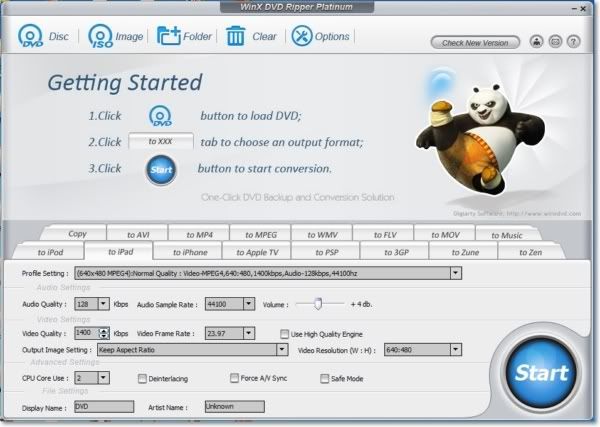Select the 'to iPad' tab
600x427 pixels.
point(121,251)
